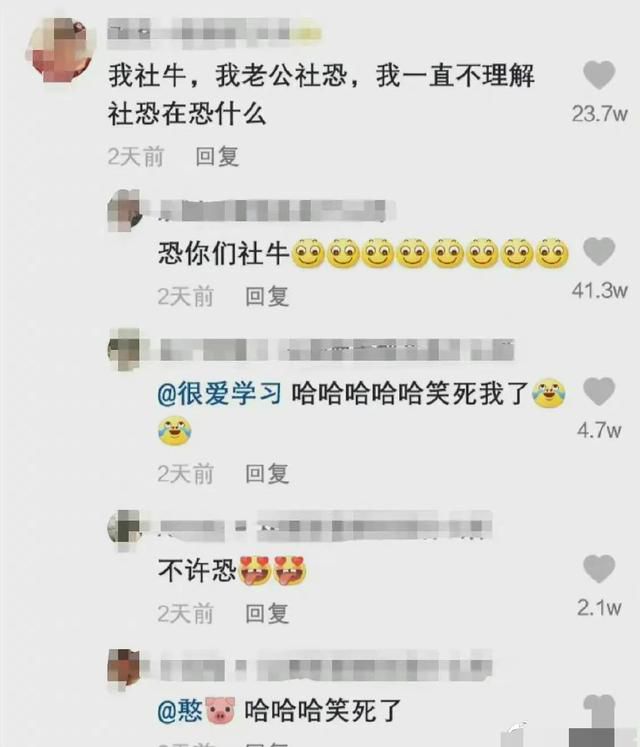This screenshot has width=640, height=747.
Task: Reply to the '不许恐' comment
Action: [x=267, y=613]
